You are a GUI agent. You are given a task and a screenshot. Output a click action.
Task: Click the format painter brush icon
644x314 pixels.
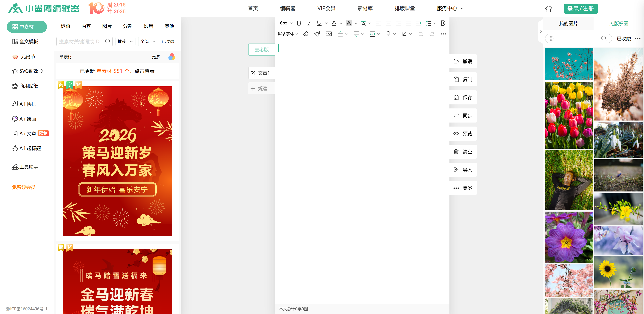(317, 34)
